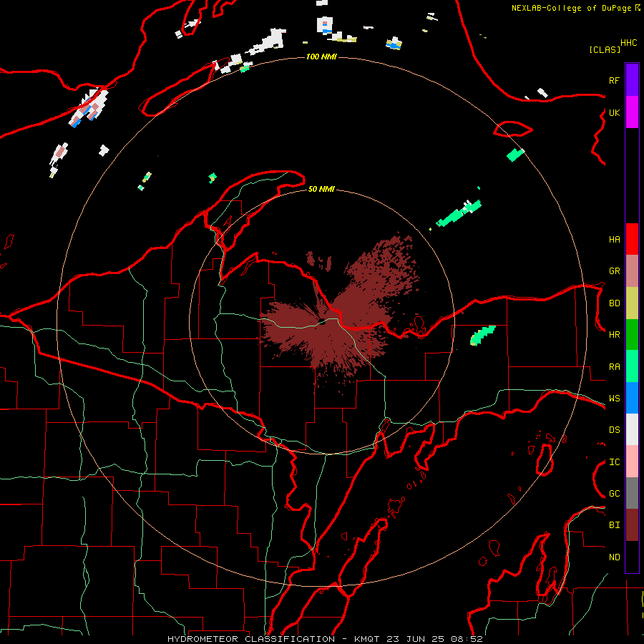Click the 08:52 timestamp
Image resolution: width=644 pixels, height=644 pixels.
(x=467, y=639)
